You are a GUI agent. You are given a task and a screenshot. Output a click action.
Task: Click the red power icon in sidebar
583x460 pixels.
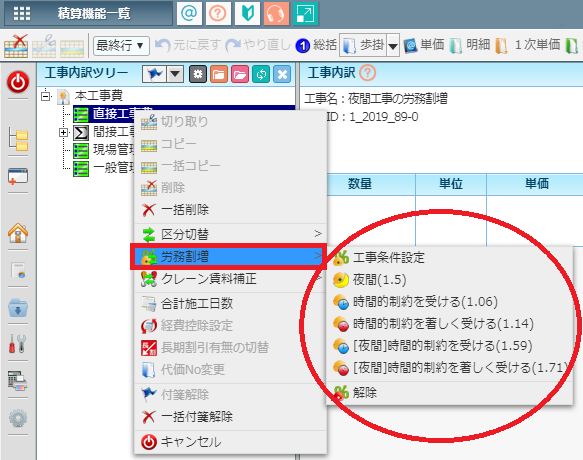click(x=18, y=82)
